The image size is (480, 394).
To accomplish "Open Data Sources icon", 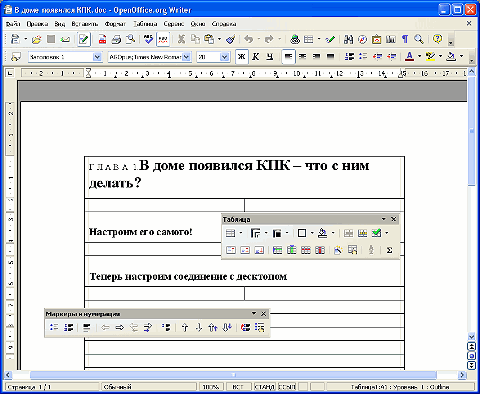I will 391,39.
